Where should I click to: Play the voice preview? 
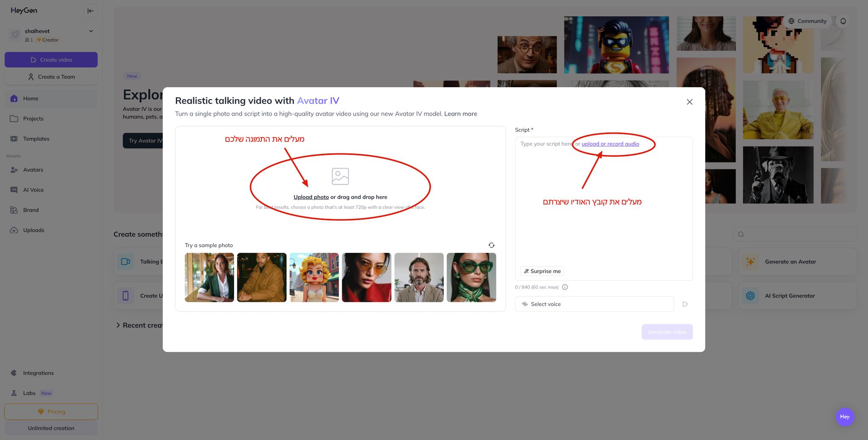[x=685, y=304]
